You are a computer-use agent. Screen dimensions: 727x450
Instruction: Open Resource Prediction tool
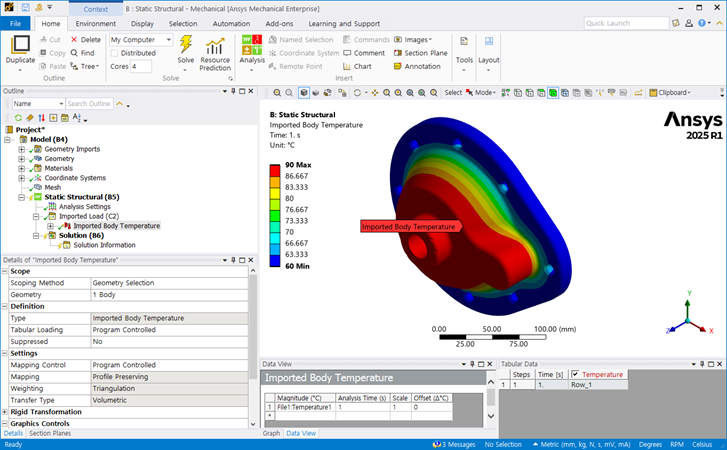(215, 54)
